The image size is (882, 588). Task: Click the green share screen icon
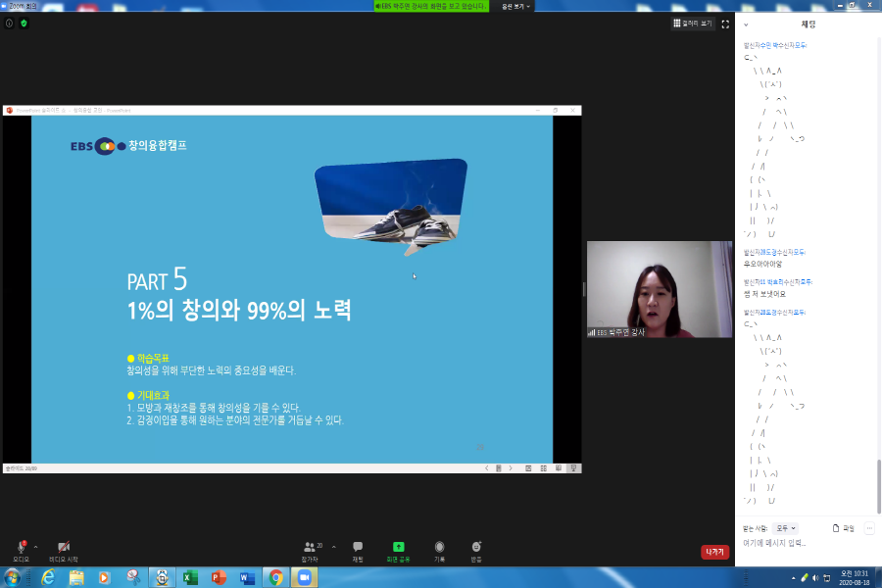tap(398, 547)
